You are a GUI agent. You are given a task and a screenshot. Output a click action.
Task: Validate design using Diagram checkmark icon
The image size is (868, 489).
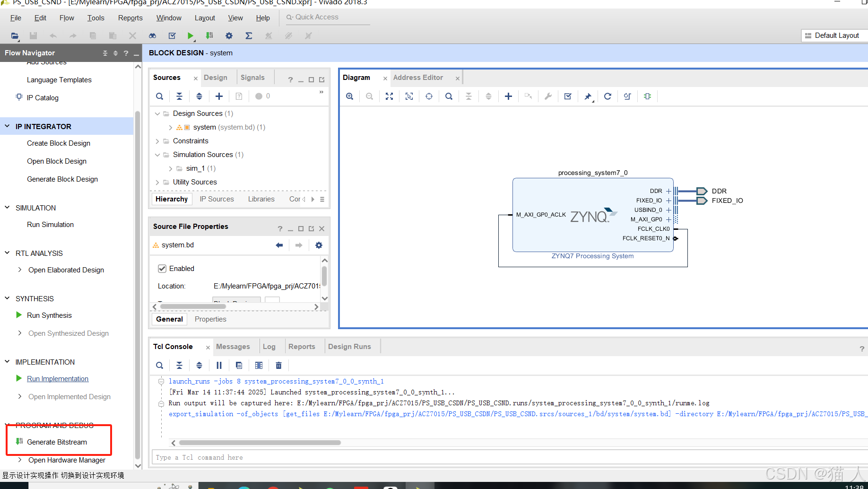(568, 96)
